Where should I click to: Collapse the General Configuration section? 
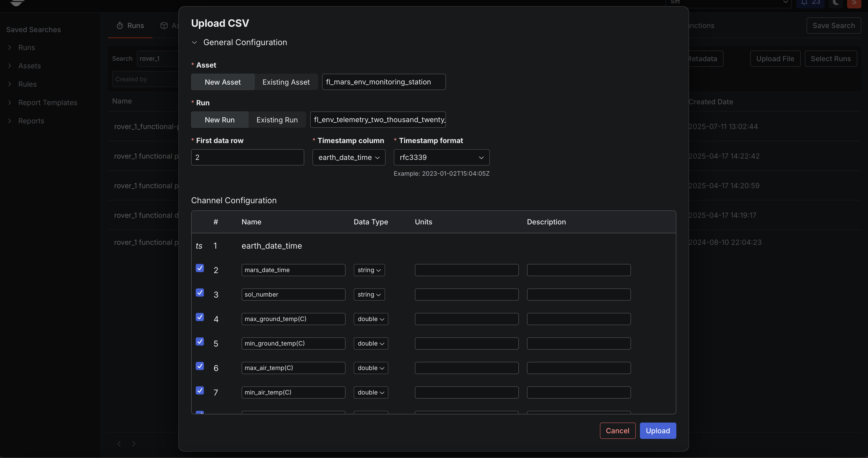(x=194, y=43)
